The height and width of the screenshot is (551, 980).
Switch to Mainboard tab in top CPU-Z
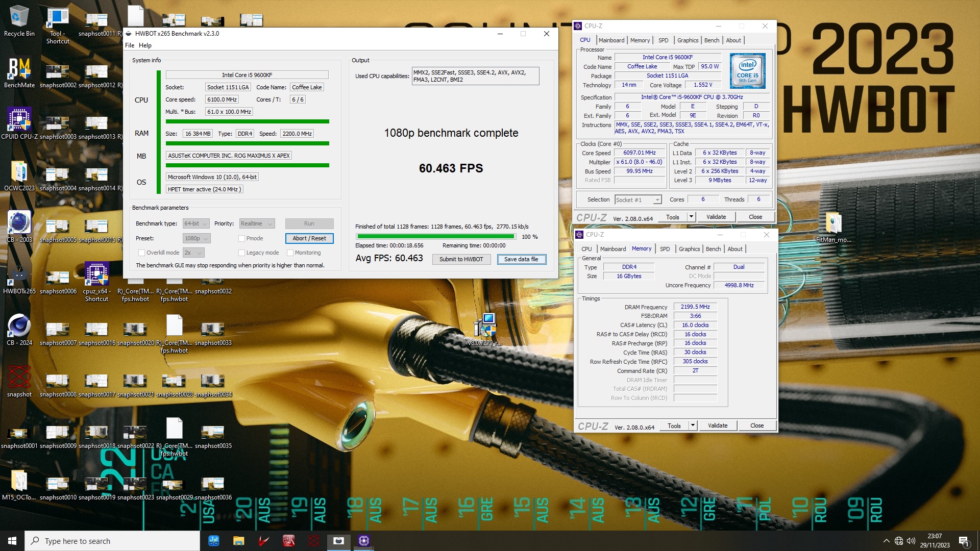tap(611, 40)
